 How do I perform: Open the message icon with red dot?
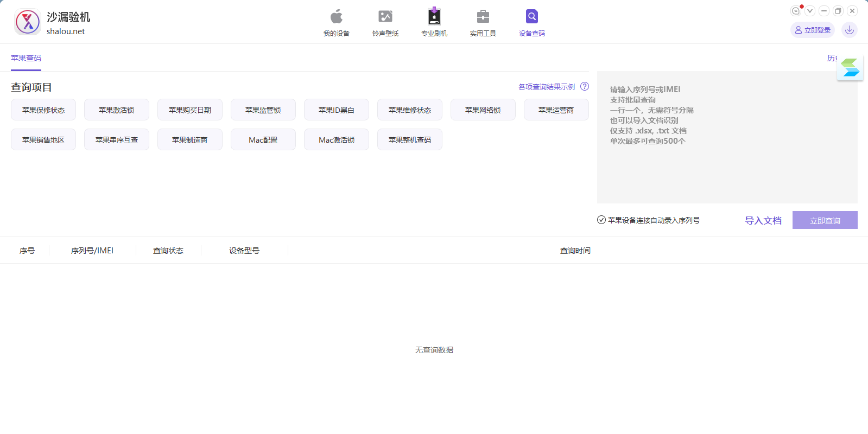click(796, 11)
